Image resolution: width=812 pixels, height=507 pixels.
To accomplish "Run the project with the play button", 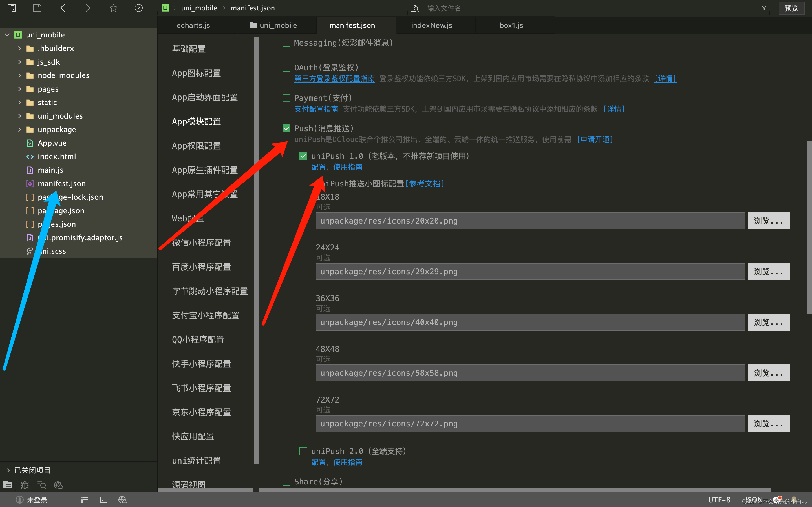I will pyautogui.click(x=139, y=8).
